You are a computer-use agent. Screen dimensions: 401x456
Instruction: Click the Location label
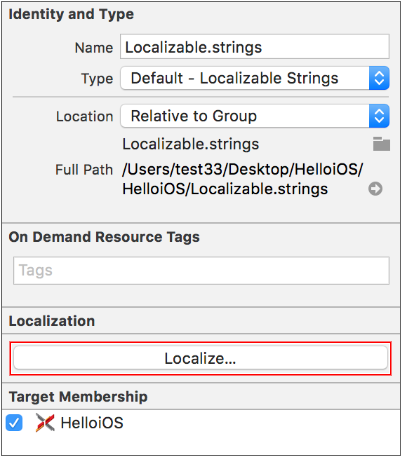(85, 116)
